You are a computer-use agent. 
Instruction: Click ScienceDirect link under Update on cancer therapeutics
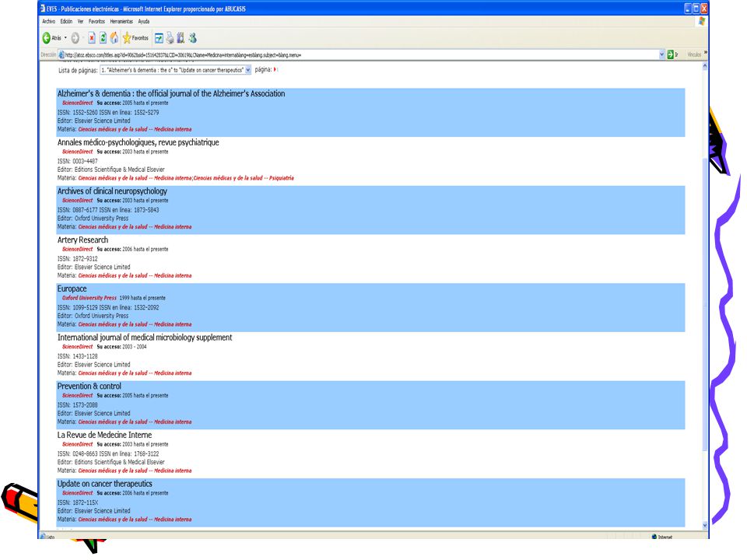(x=78, y=493)
